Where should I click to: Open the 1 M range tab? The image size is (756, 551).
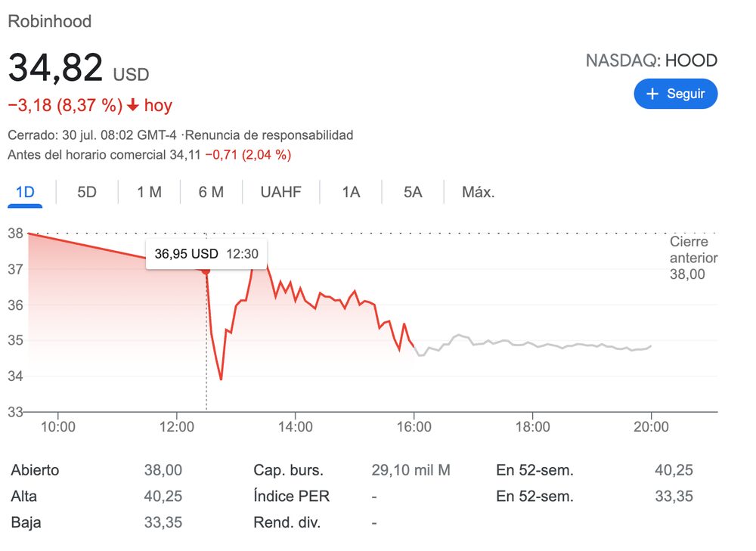coord(149,192)
